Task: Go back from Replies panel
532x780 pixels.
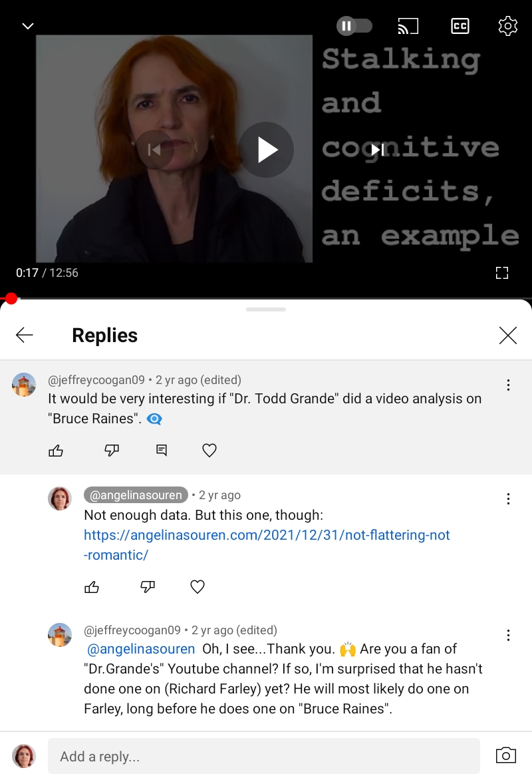Action: [x=25, y=335]
